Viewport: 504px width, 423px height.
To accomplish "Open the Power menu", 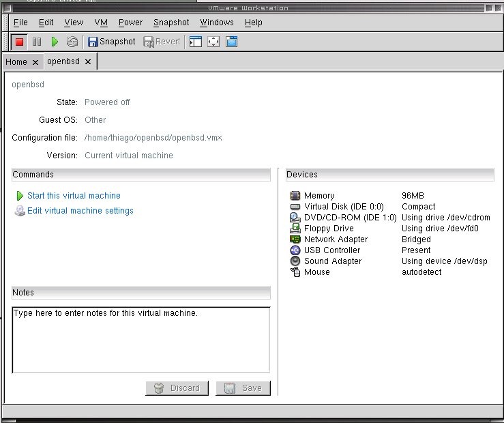I will click(x=130, y=23).
